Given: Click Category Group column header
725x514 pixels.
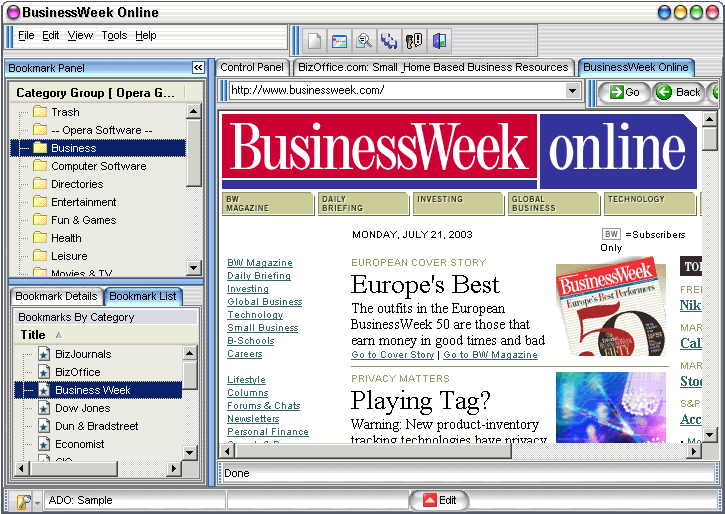Looking at the screenshot, I should tap(96, 93).
